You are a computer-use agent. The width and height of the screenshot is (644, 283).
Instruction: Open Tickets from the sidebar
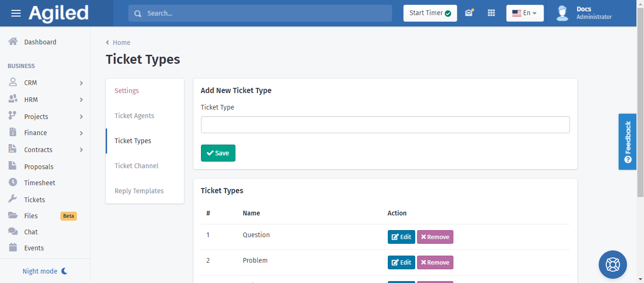coord(34,200)
